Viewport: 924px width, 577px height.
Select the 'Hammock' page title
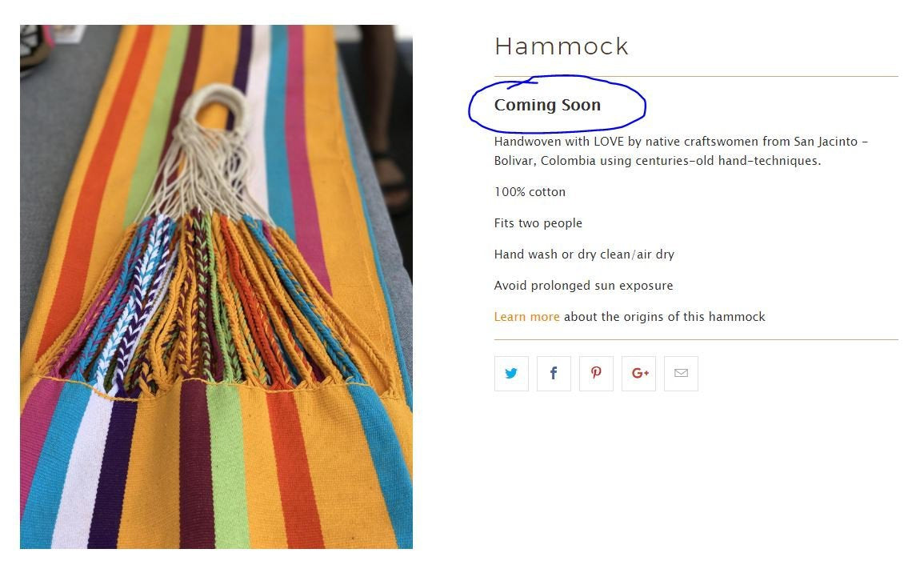561,46
